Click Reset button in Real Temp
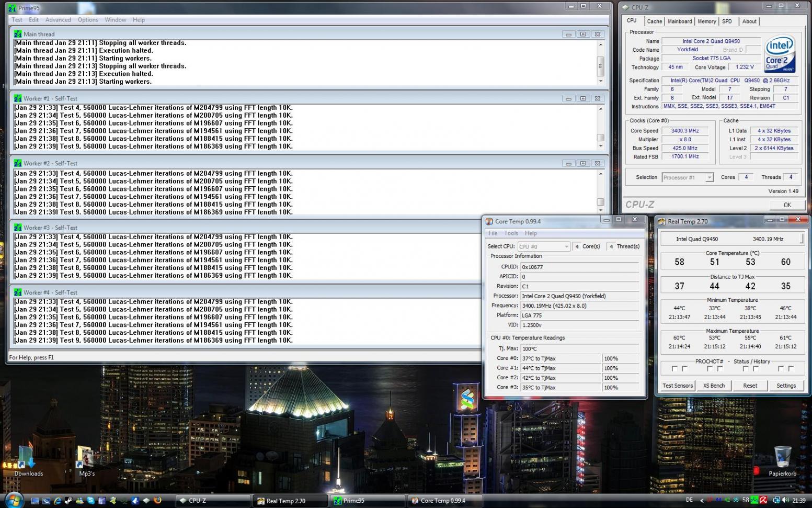Viewport: 812px width, 508px height. [750, 386]
